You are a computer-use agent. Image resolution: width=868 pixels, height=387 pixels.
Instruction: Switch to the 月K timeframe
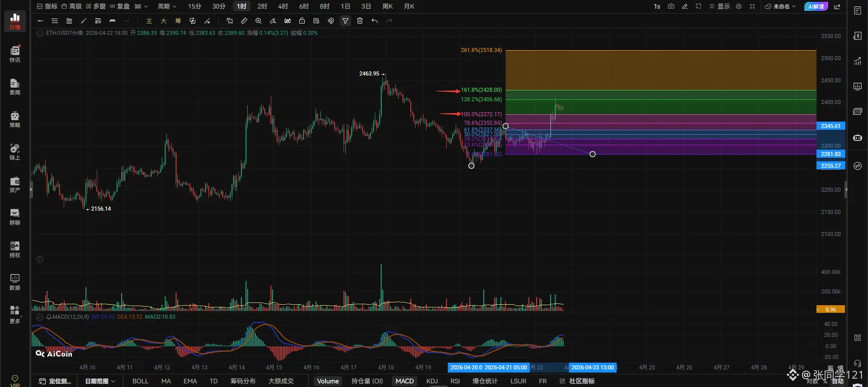(x=409, y=6)
